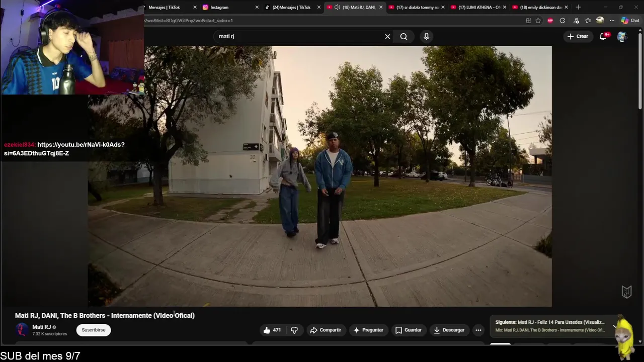
Task: Like the video with thumbs up
Action: click(x=272, y=330)
